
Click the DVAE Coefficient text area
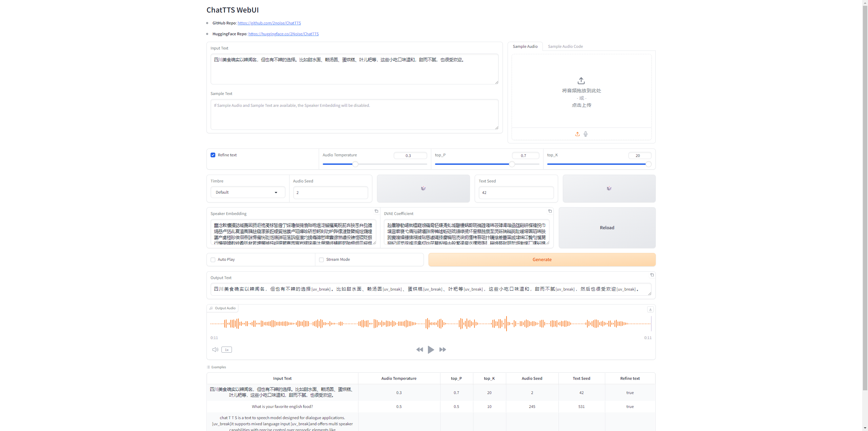[x=467, y=232]
